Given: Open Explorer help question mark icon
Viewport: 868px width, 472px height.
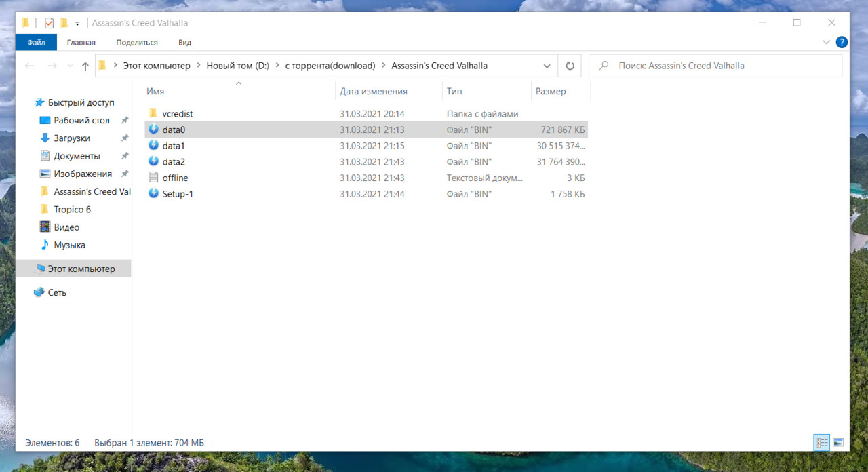Looking at the screenshot, I should pyautogui.click(x=842, y=42).
